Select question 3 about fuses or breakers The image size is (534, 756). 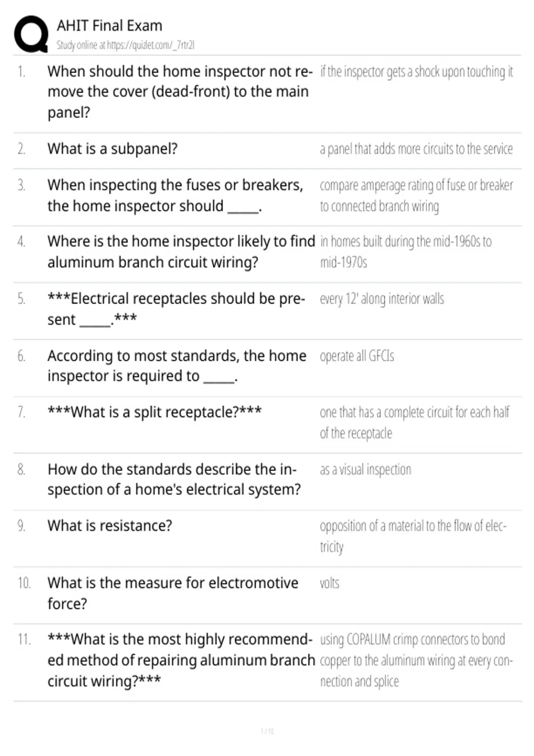click(175, 195)
